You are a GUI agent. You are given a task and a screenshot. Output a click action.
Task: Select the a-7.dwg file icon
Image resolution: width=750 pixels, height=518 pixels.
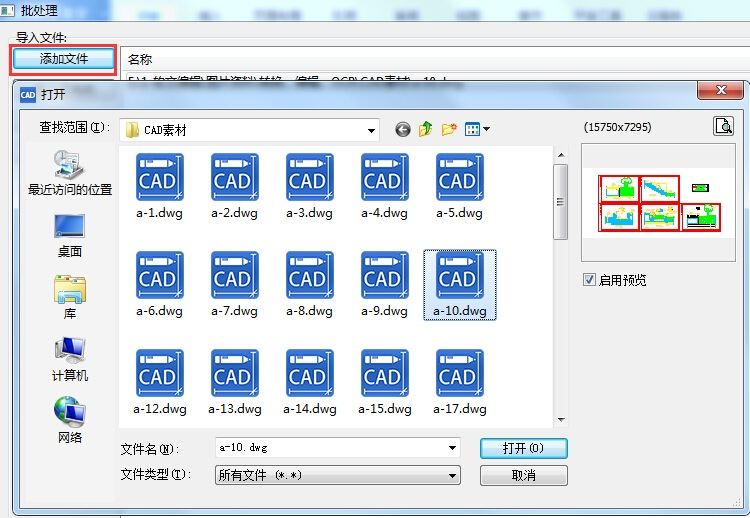(x=235, y=275)
